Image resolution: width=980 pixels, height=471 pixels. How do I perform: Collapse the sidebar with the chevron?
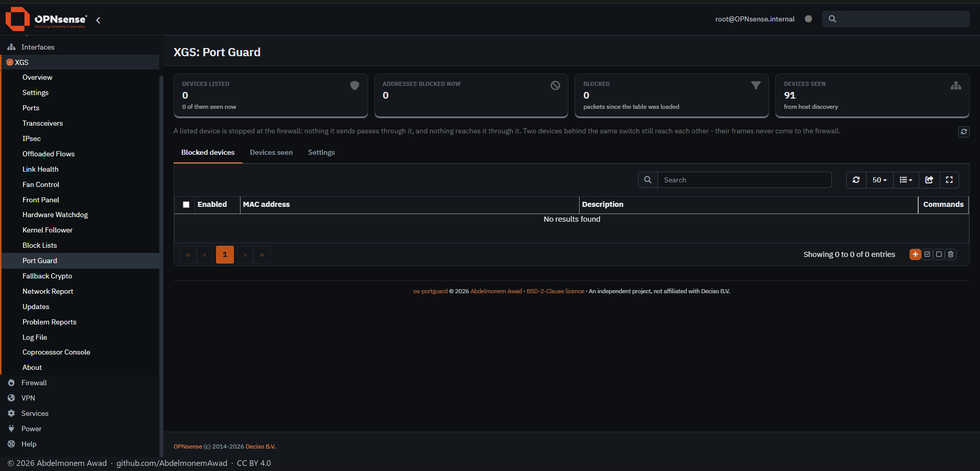click(x=98, y=20)
